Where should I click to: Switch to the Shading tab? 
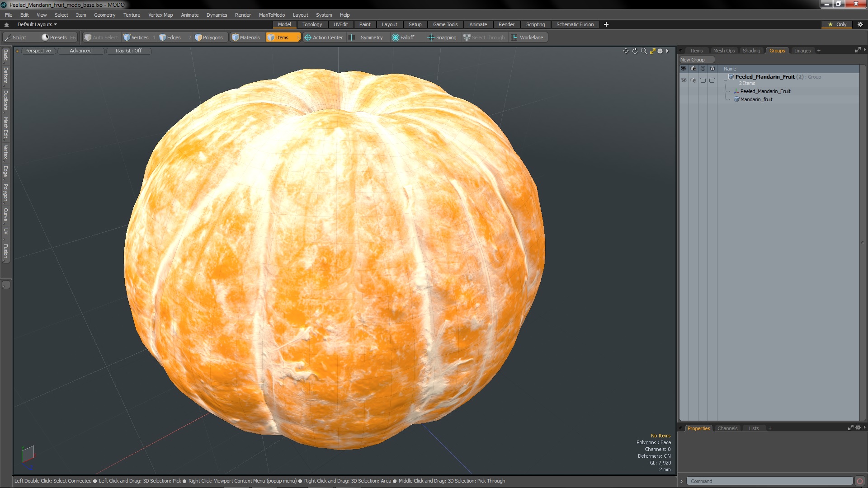tap(751, 51)
